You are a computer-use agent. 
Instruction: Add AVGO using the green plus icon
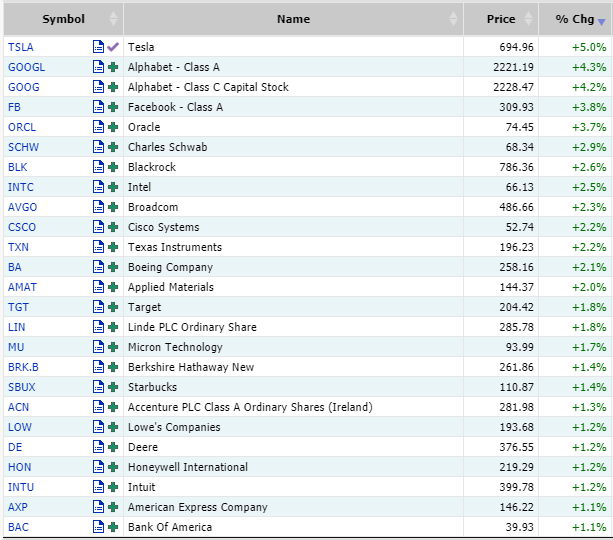[113, 207]
